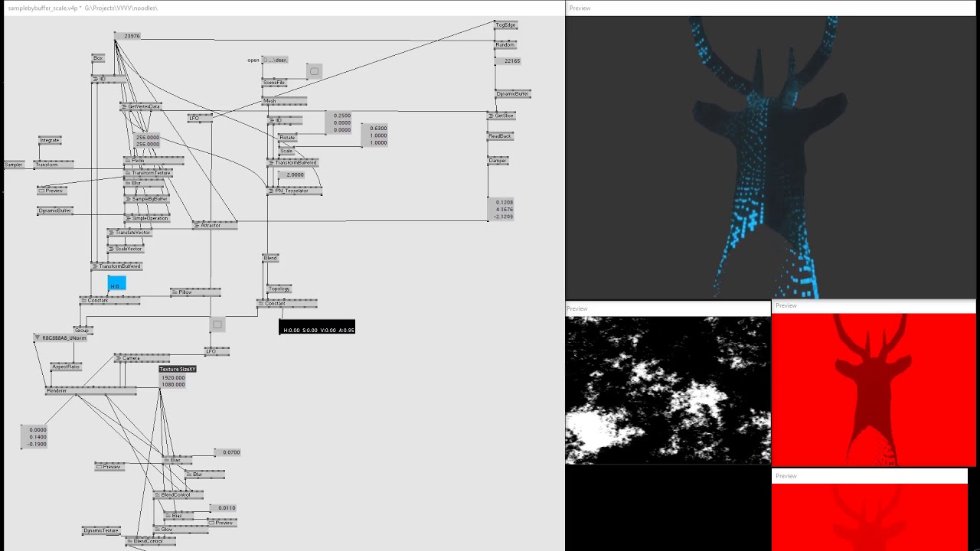Click the large red deer preview
The image size is (980, 551).
pyautogui.click(x=874, y=390)
